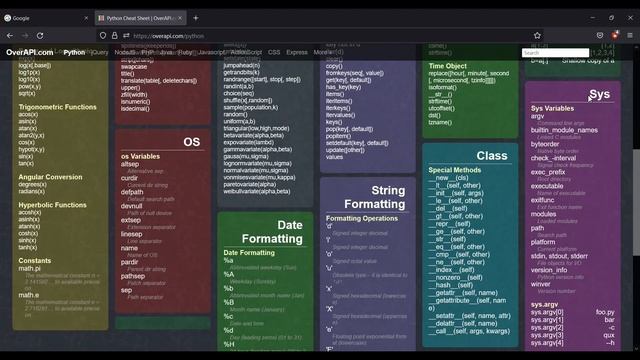The width and height of the screenshot is (640, 360).
Task: Click the OS panel heading
Action: pyautogui.click(x=191, y=142)
